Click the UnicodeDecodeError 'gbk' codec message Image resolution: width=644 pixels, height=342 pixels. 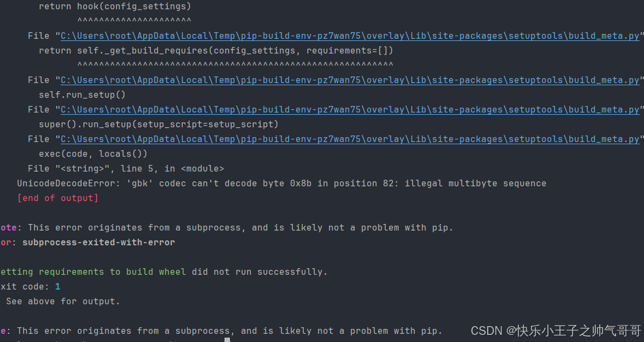(281, 184)
